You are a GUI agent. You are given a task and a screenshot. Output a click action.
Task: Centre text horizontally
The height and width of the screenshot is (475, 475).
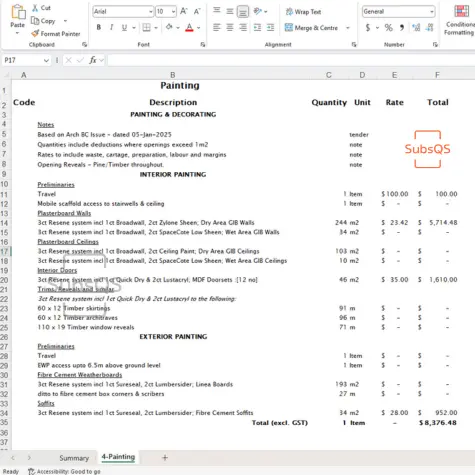[230, 27]
